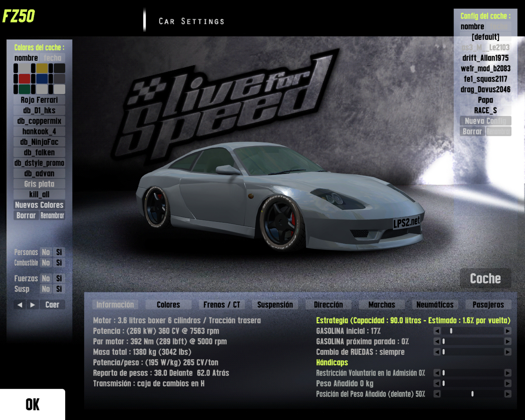Select the RACE_S car config
The height and width of the screenshot is (420, 525).
tap(486, 111)
